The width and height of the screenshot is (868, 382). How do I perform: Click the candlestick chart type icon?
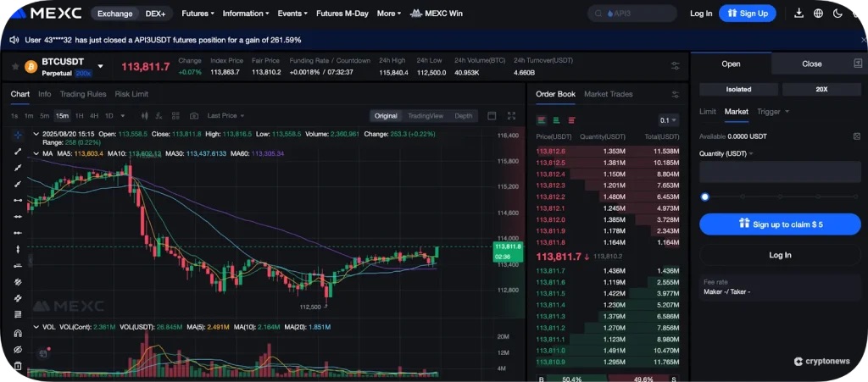point(145,115)
